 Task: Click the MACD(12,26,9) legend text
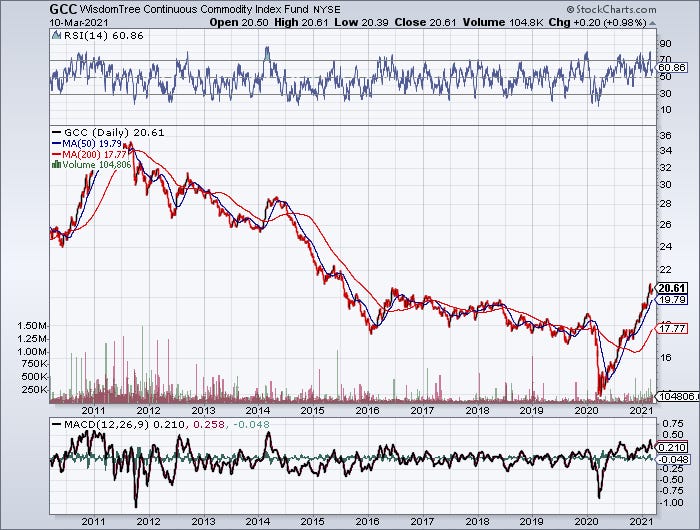coord(106,425)
